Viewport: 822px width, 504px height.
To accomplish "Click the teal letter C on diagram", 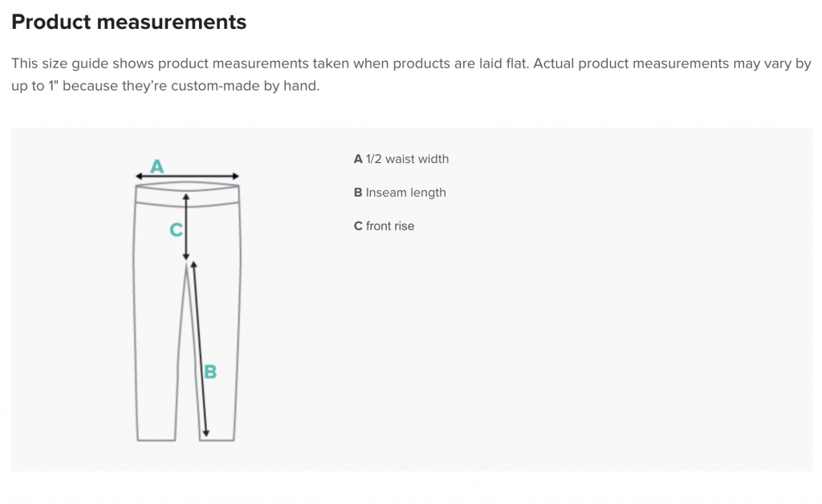I will pyautogui.click(x=176, y=230).
